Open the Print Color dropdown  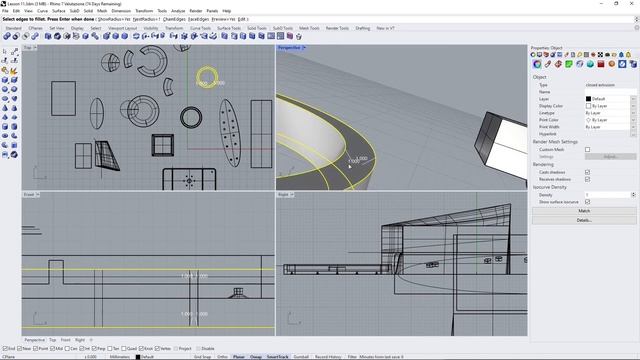tap(633, 120)
